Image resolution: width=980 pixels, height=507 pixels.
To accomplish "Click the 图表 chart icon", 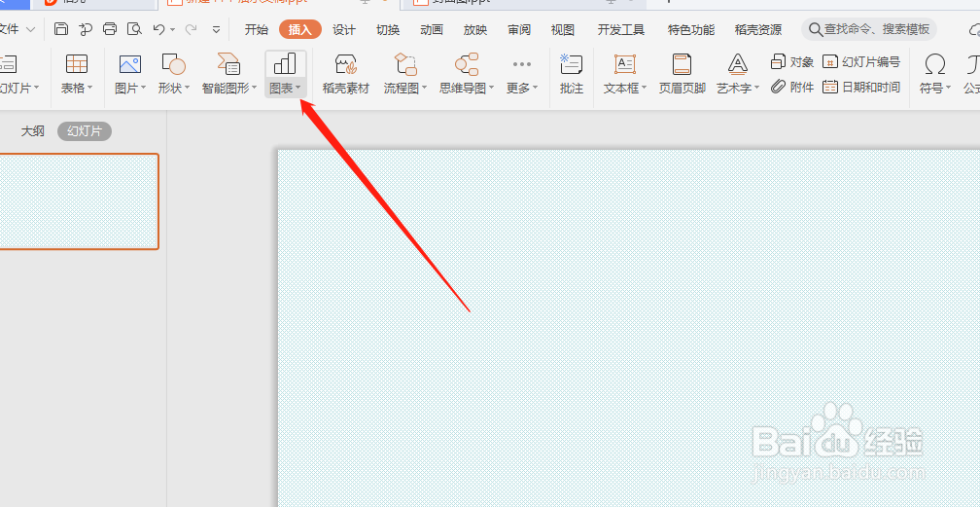I will pos(285,64).
